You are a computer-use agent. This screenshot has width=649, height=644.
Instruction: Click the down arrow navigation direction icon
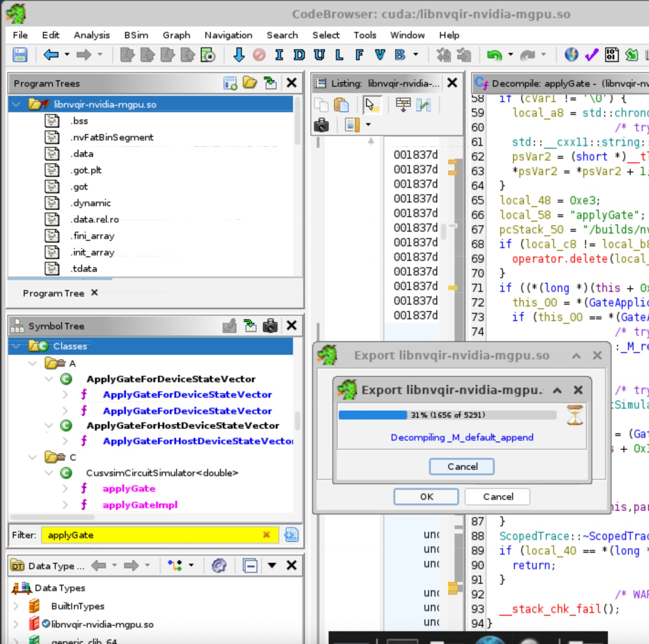239,55
